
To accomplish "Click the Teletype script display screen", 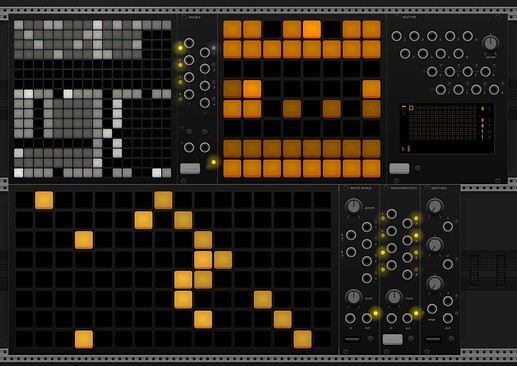I will click(x=447, y=129).
